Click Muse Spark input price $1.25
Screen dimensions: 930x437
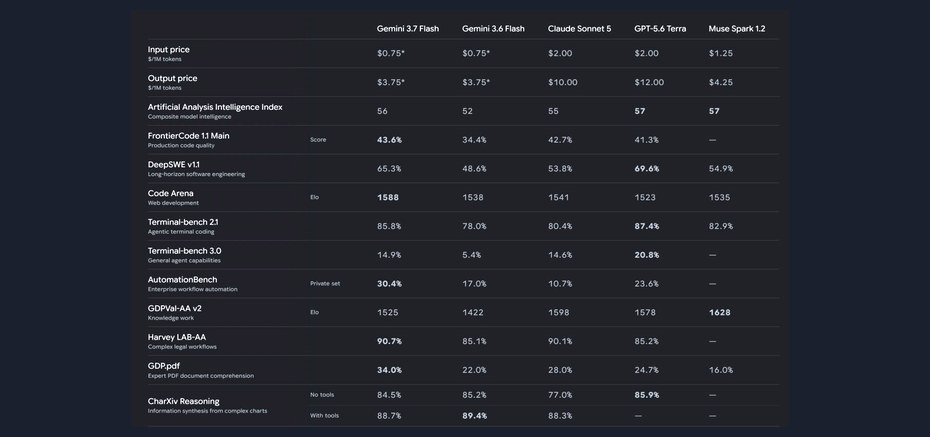click(x=721, y=53)
